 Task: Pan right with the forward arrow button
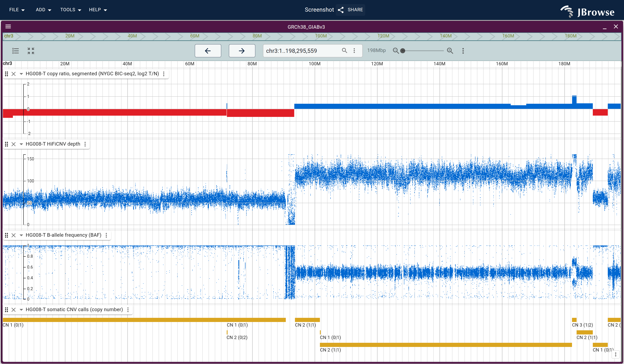pos(242,51)
